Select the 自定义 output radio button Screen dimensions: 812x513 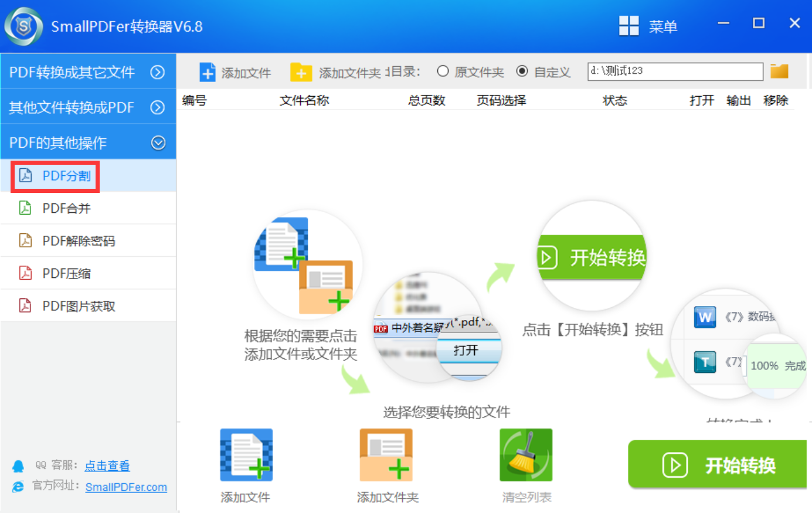[522, 71]
